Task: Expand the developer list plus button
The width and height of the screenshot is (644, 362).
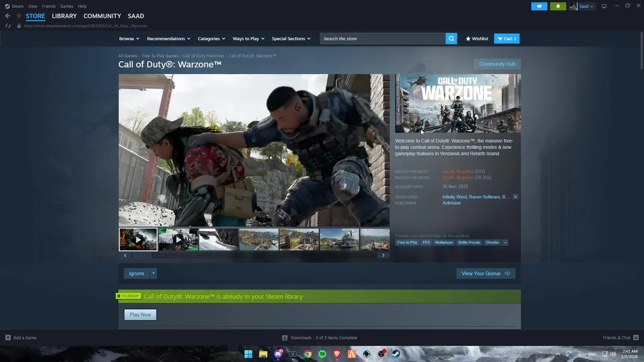Action: click(x=515, y=197)
